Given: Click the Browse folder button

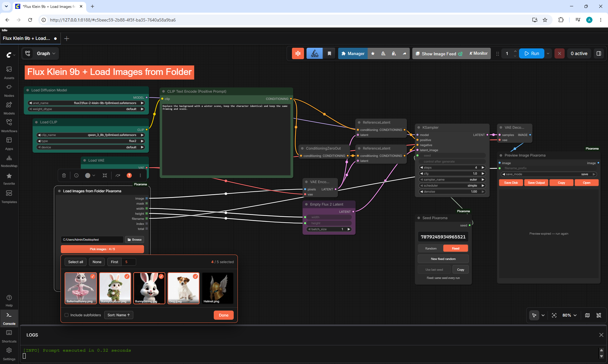Looking at the screenshot, I should tap(135, 240).
